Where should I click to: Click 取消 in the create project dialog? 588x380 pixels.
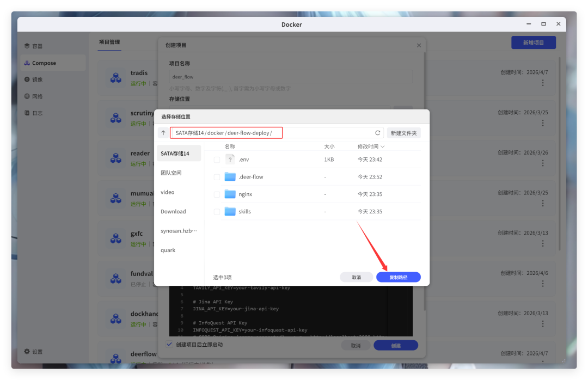[356, 346]
